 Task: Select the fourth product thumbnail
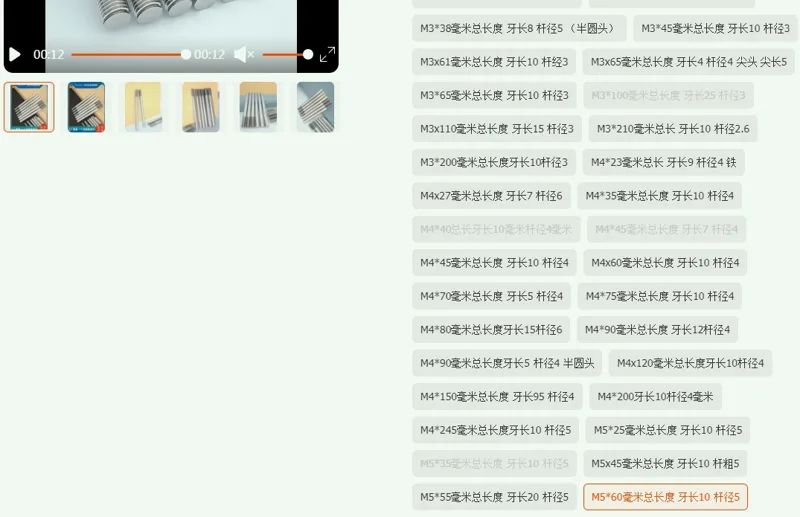point(201,107)
